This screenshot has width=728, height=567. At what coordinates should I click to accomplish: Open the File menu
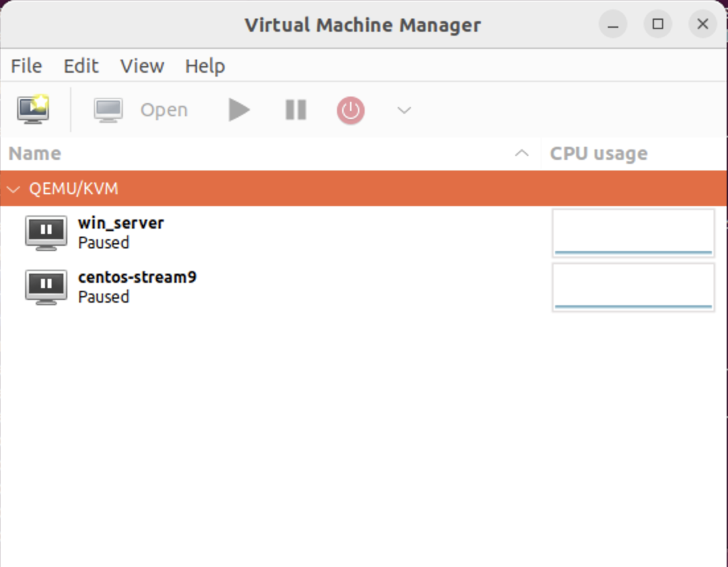coord(26,66)
